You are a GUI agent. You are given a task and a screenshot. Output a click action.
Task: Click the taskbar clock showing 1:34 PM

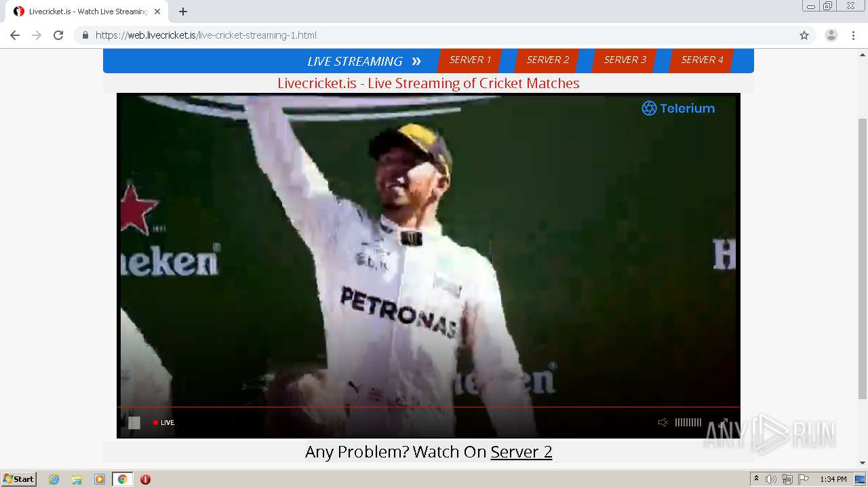tap(833, 479)
